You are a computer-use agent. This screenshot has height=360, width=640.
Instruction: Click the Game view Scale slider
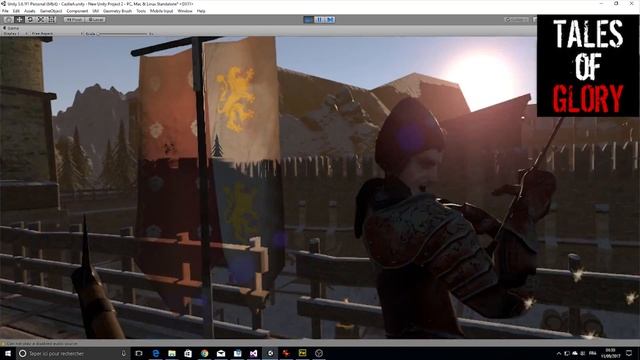pos(122,33)
